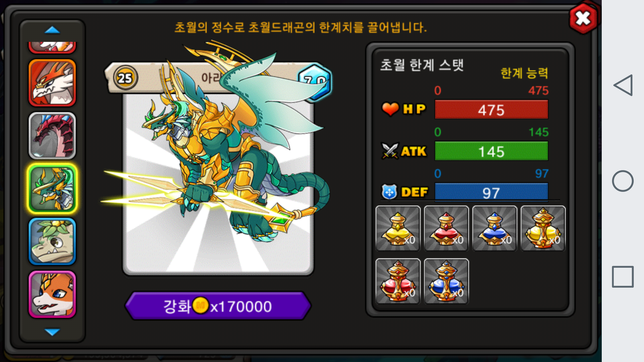Tap the green ATK 145 bar
The image size is (644, 362).
tap(491, 151)
